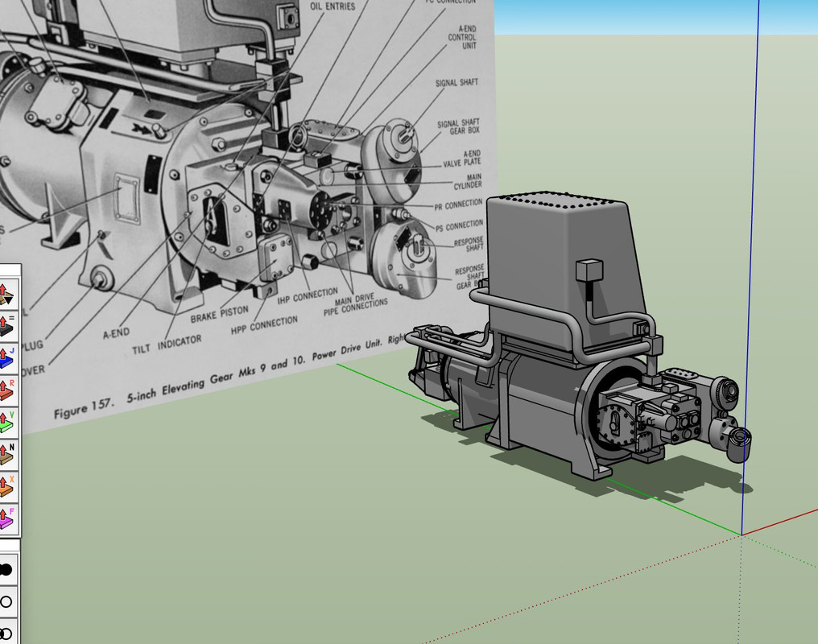Click the "TILT INDICATOR" label in reference image
Viewport: 818px width, 644px height.
tap(167, 345)
